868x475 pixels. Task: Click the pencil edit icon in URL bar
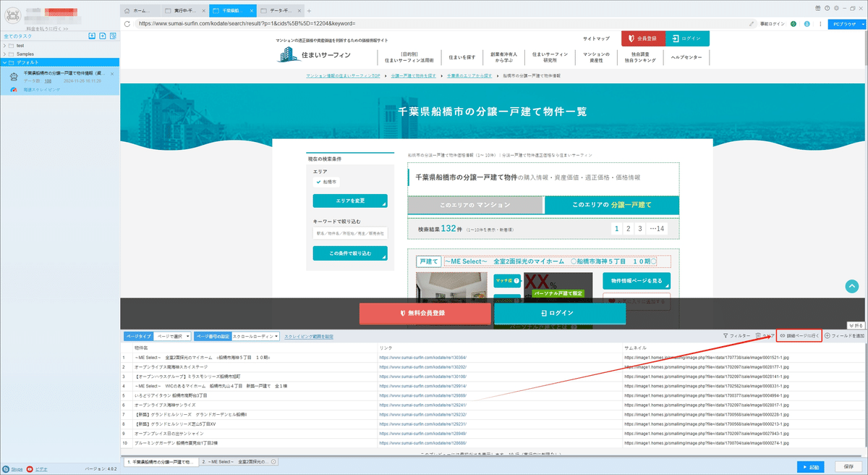click(752, 23)
